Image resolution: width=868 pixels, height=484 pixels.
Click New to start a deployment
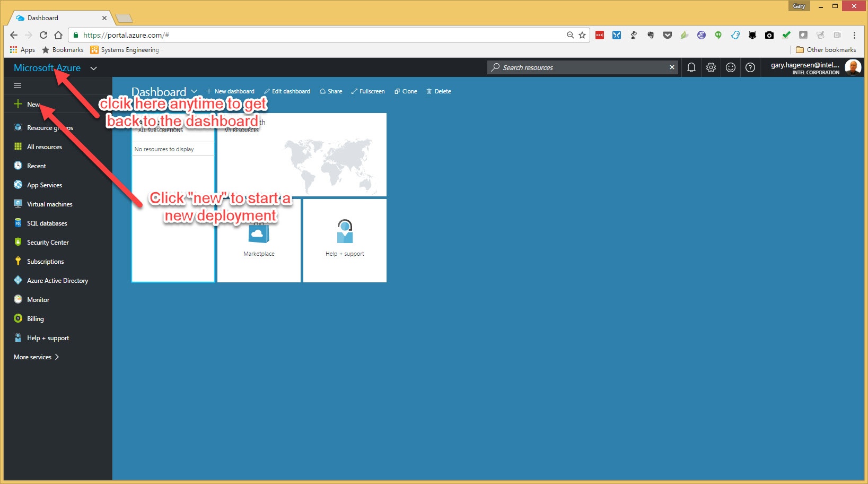tap(33, 104)
